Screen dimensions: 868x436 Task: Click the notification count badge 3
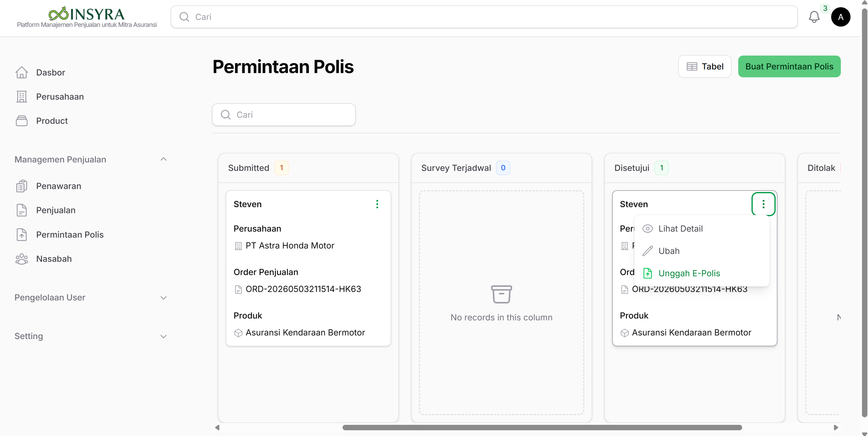click(825, 8)
